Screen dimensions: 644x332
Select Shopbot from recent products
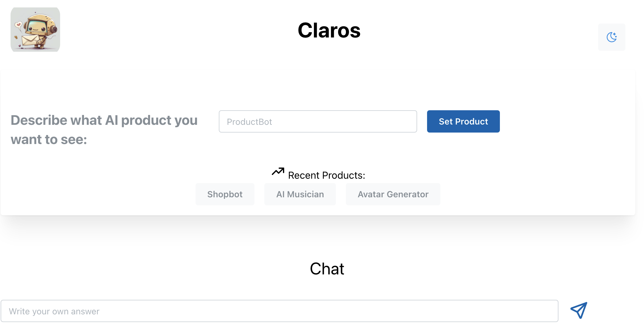click(x=225, y=194)
